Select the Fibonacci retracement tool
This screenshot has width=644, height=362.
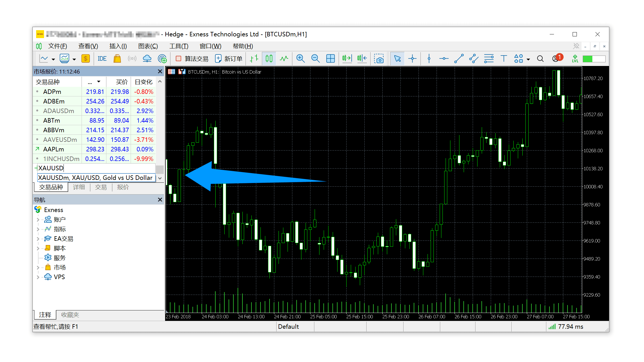tap(489, 59)
